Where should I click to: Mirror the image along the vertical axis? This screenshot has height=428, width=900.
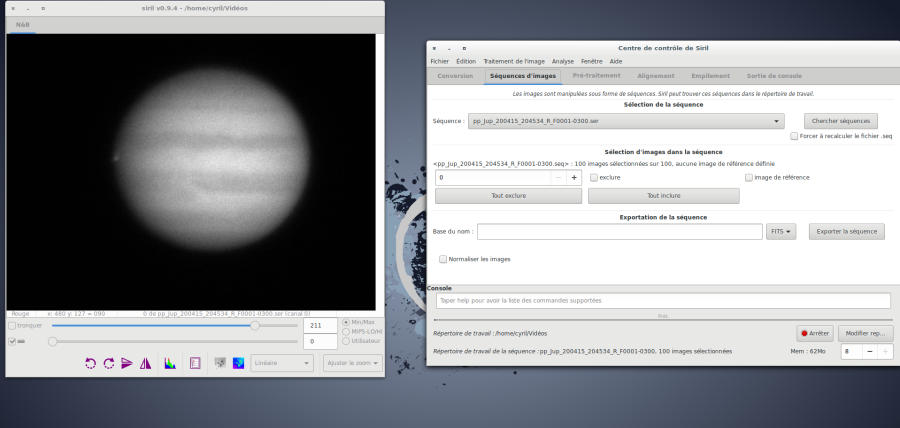pos(145,363)
